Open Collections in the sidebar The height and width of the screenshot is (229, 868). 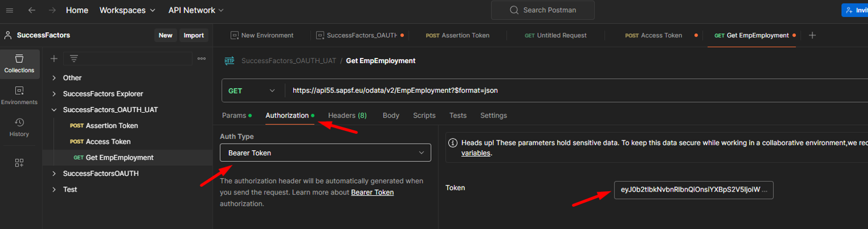coord(19,64)
